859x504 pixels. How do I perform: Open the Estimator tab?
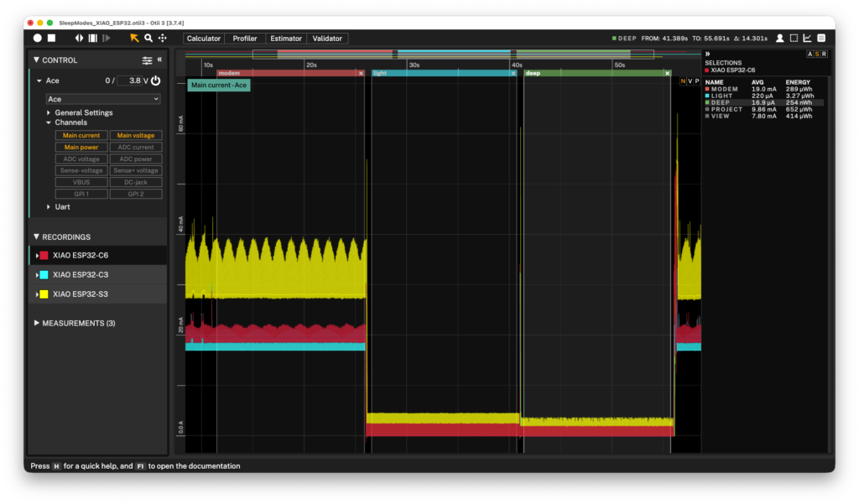[x=286, y=39]
